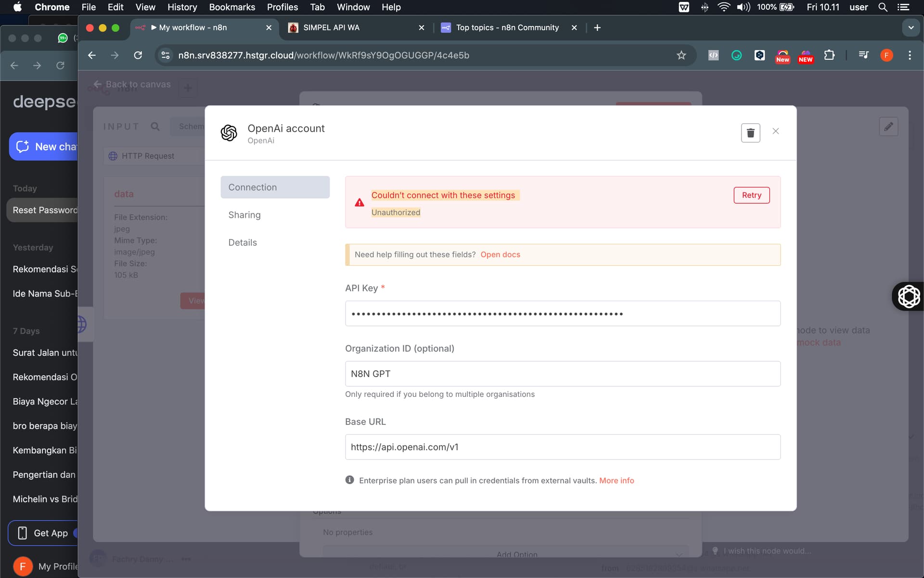The image size is (924, 578).
Task: Reload the n8n page
Action: [138, 55]
